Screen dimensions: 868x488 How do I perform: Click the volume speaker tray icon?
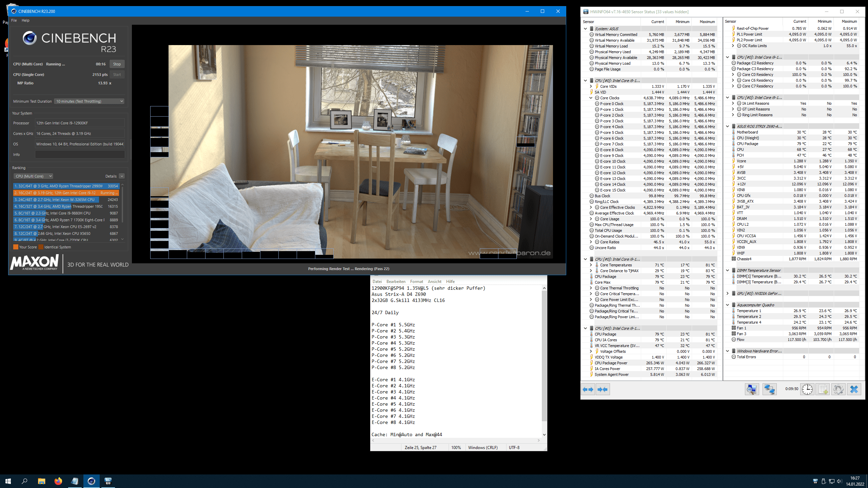[839, 481]
